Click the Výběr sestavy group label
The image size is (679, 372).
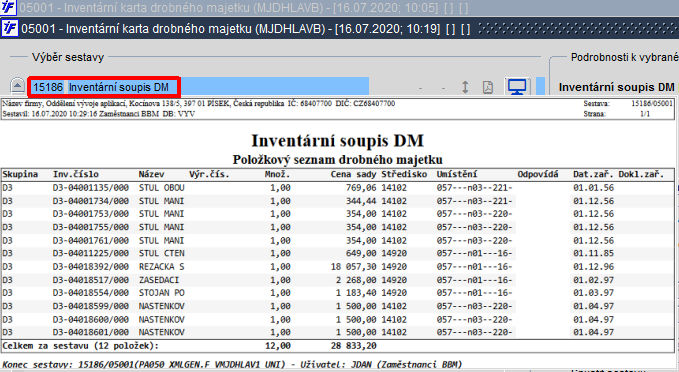click(68, 57)
